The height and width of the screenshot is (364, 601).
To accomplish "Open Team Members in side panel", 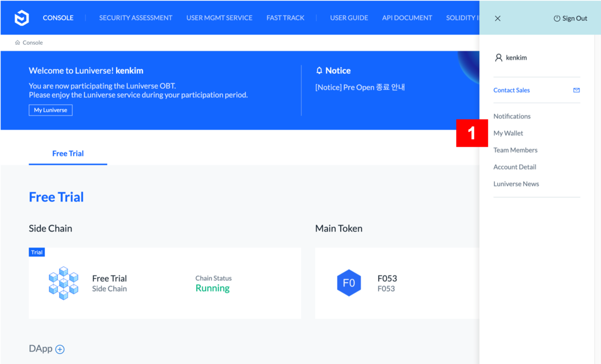I will 515,150.
